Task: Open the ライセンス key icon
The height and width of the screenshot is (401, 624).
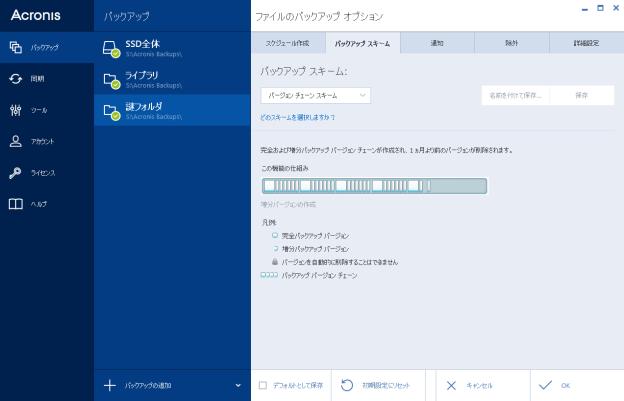Action: click(16, 173)
